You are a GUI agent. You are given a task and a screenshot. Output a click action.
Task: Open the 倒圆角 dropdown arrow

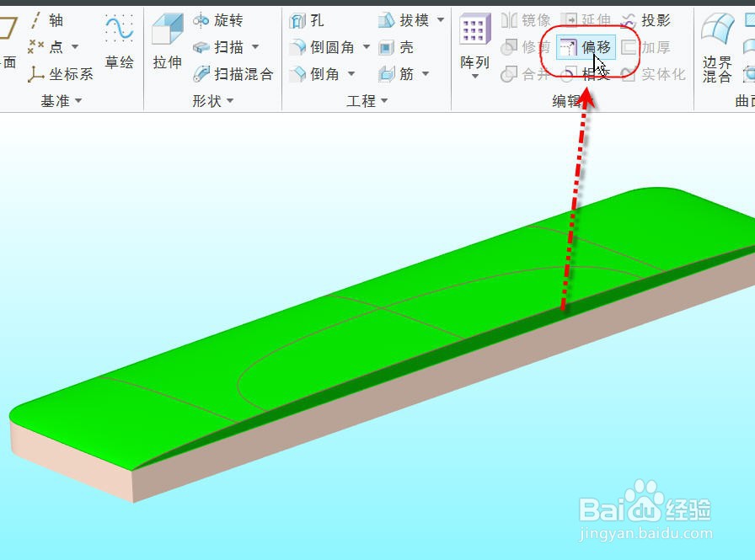[x=367, y=47]
